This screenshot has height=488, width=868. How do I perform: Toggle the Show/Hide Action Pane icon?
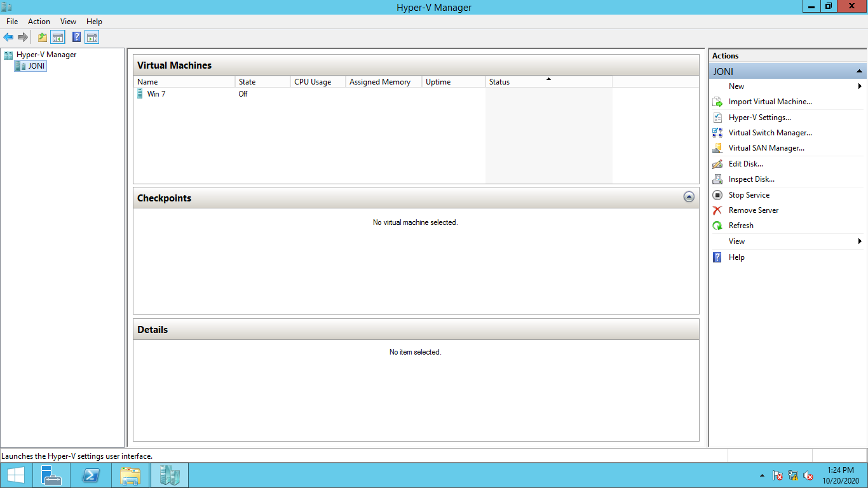pyautogui.click(x=92, y=37)
